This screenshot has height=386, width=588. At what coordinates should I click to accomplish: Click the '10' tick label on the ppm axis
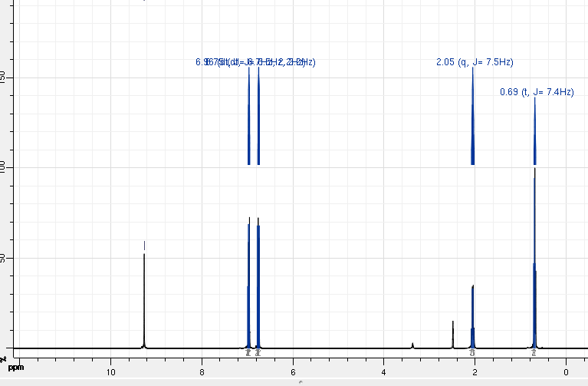click(110, 372)
